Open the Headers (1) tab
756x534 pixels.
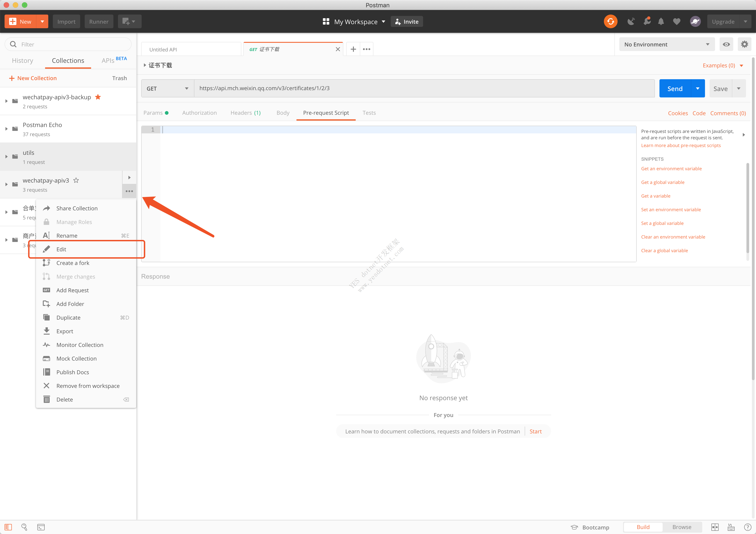pyautogui.click(x=245, y=113)
